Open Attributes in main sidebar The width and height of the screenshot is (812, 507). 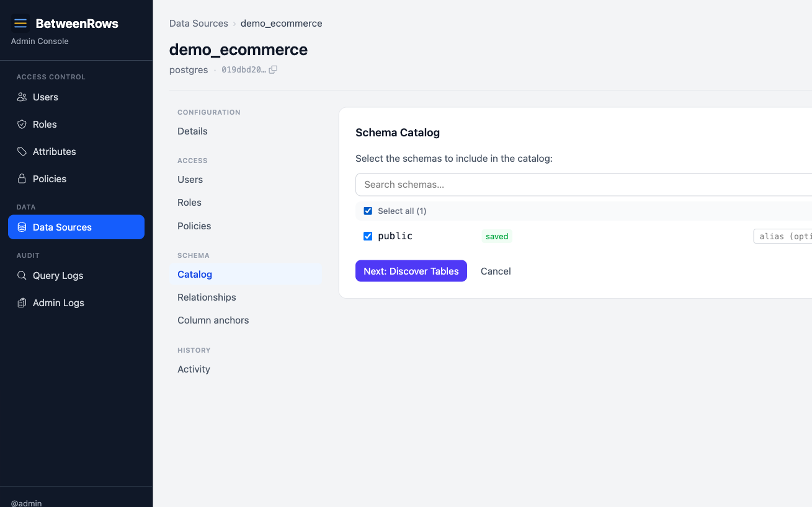(76, 152)
